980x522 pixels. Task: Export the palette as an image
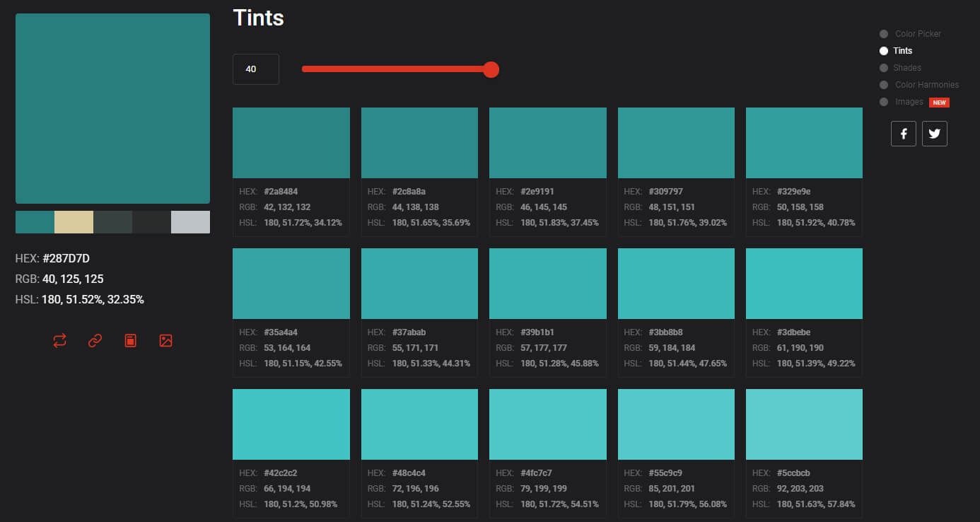(165, 340)
